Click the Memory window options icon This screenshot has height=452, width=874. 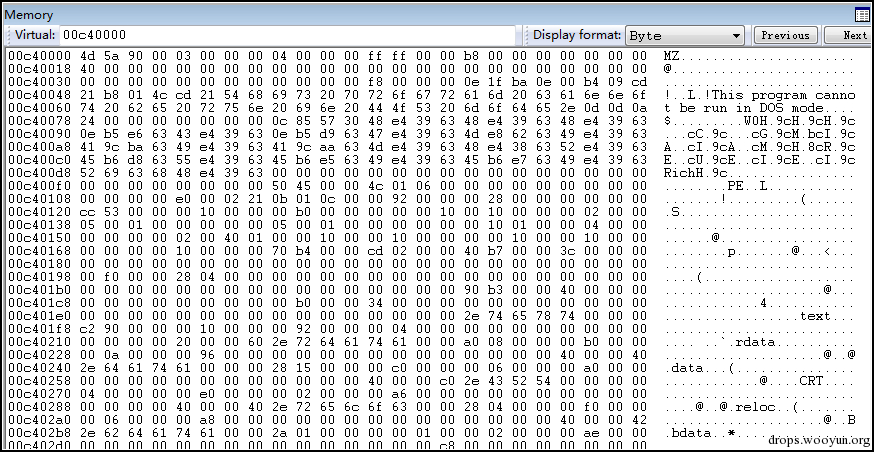tap(861, 15)
